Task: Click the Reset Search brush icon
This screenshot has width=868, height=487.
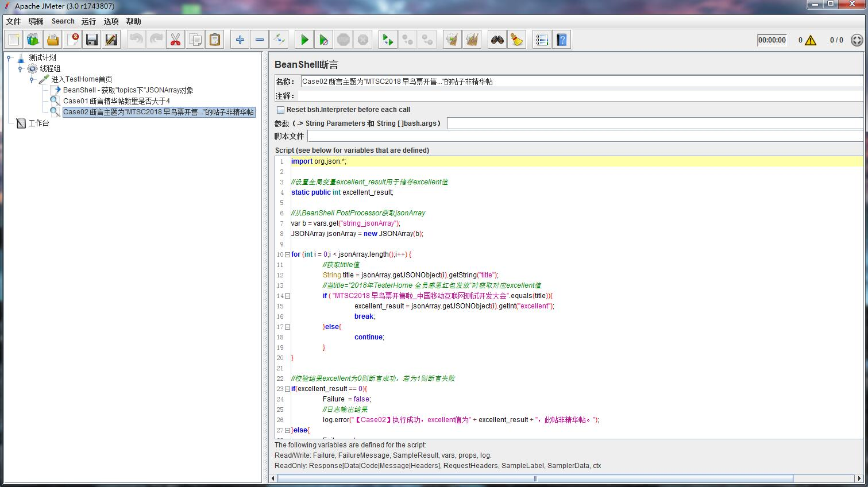Action: click(516, 40)
